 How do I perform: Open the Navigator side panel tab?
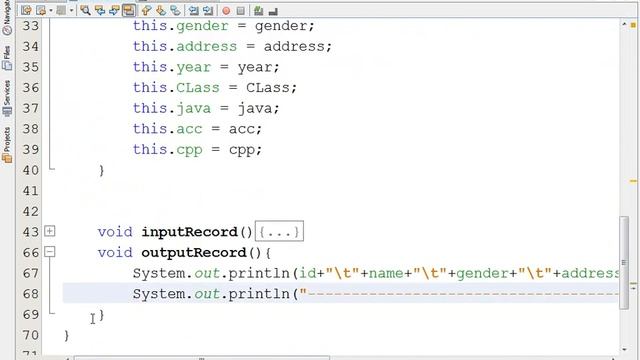(x=7, y=18)
